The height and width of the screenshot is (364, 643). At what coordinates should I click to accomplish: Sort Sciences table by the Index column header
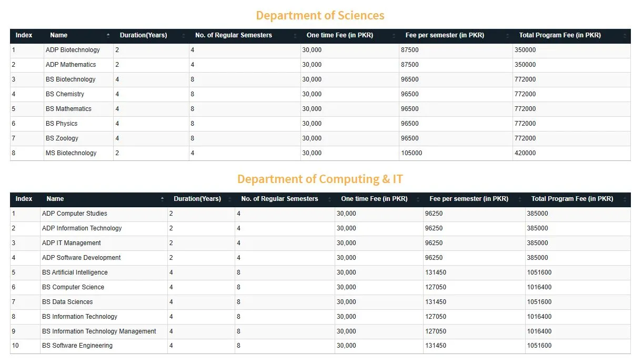(24, 36)
